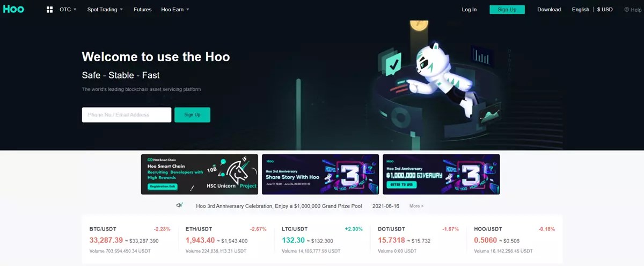
Task: Select $ USD currency option
Action: [x=605, y=10]
